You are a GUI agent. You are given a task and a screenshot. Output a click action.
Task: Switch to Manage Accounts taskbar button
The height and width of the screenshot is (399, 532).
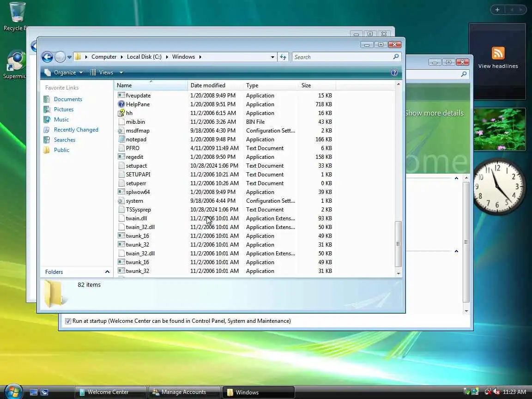(x=185, y=392)
